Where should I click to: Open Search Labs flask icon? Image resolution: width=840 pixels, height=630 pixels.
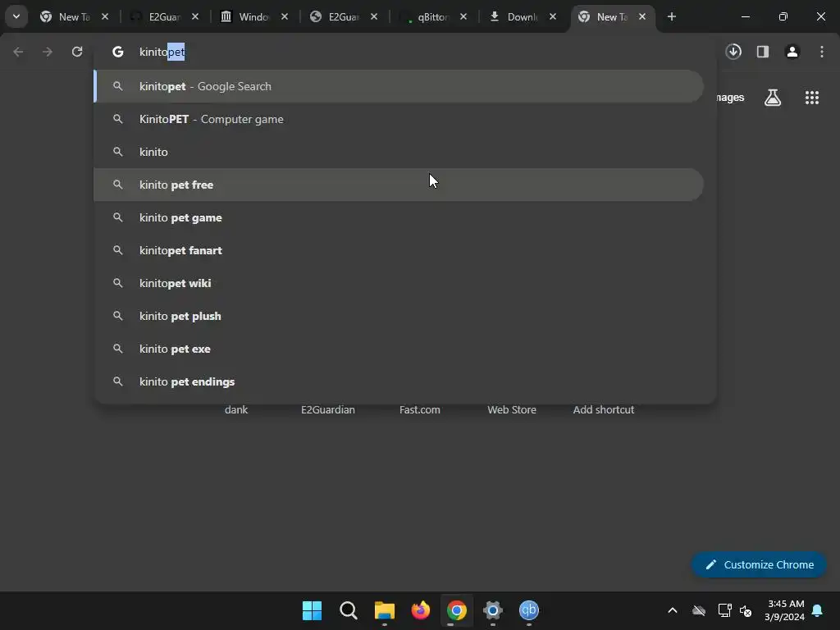tap(773, 98)
